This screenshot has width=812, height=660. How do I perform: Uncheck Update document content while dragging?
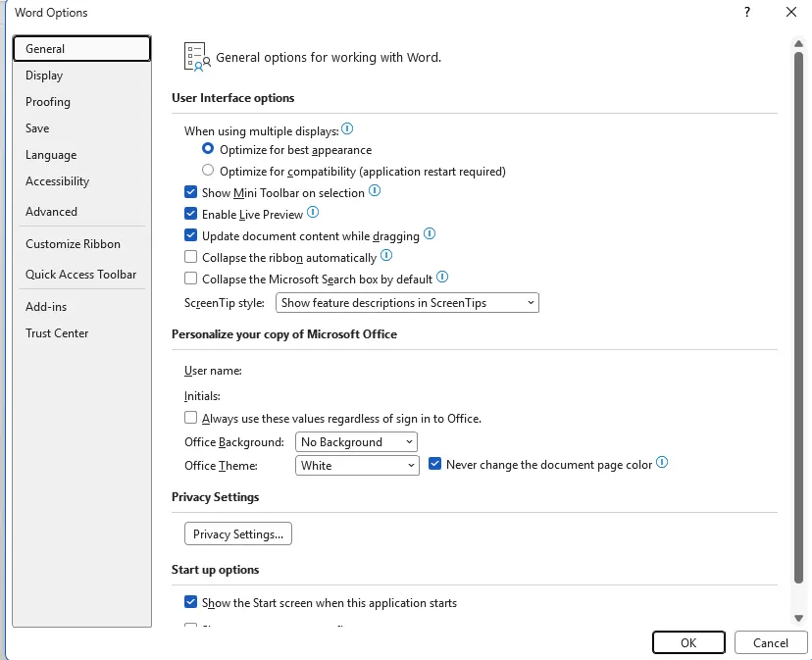pos(190,235)
